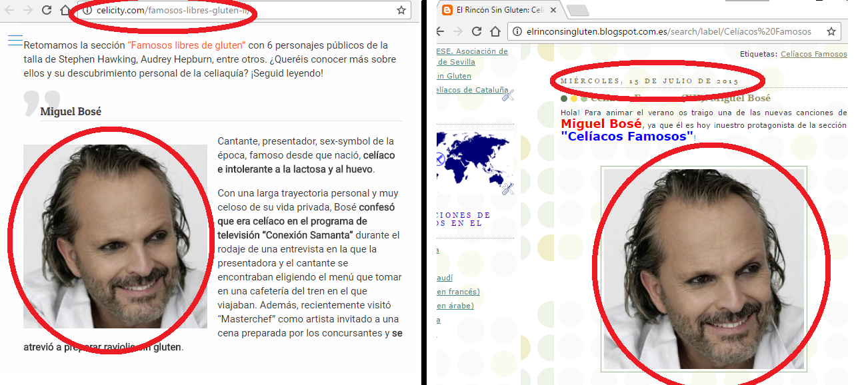Open home page in blogspot window
Viewport: 868px width, 385px height.
(495, 31)
